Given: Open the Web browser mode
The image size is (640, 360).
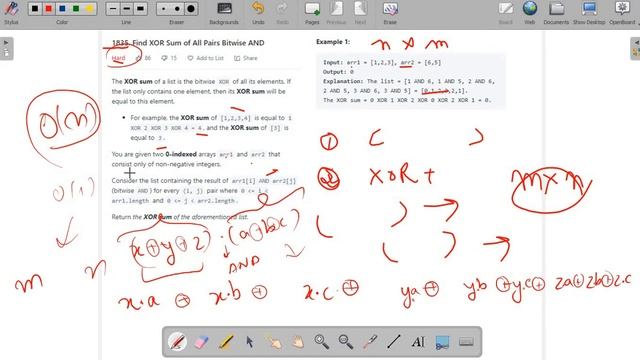Looking at the screenshot, I should click(x=530, y=13).
